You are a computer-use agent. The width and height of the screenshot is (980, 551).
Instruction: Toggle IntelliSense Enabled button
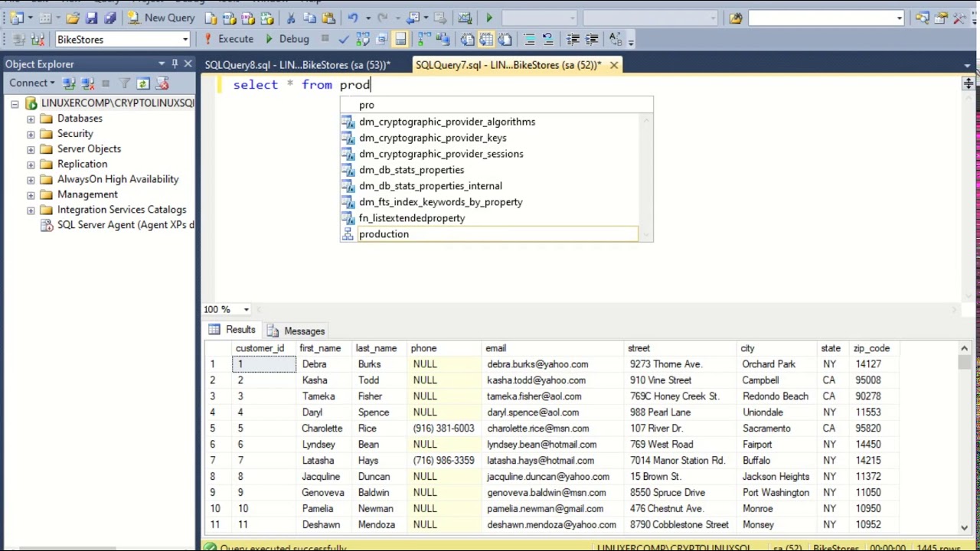(400, 39)
